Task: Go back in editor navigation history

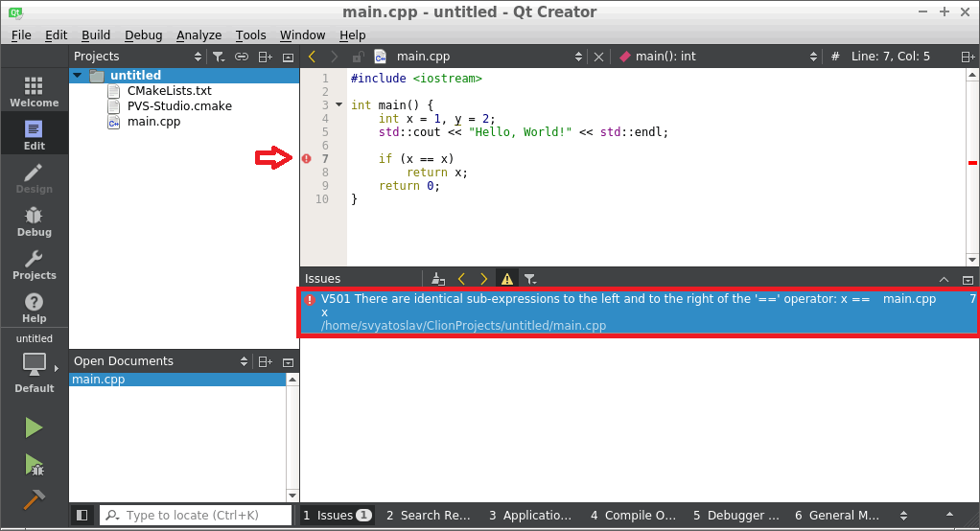Action: pyautogui.click(x=312, y=57)
